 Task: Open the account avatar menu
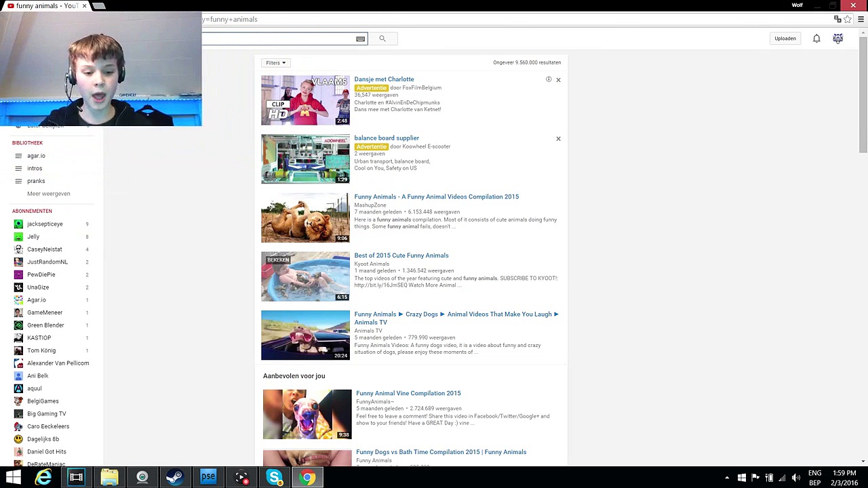838,39
